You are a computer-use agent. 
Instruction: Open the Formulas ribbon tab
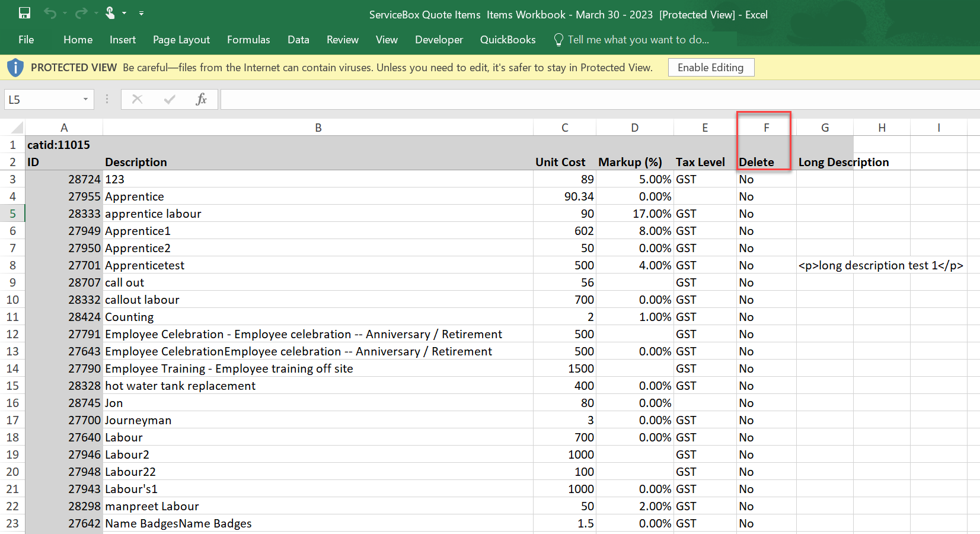point(248,40)
